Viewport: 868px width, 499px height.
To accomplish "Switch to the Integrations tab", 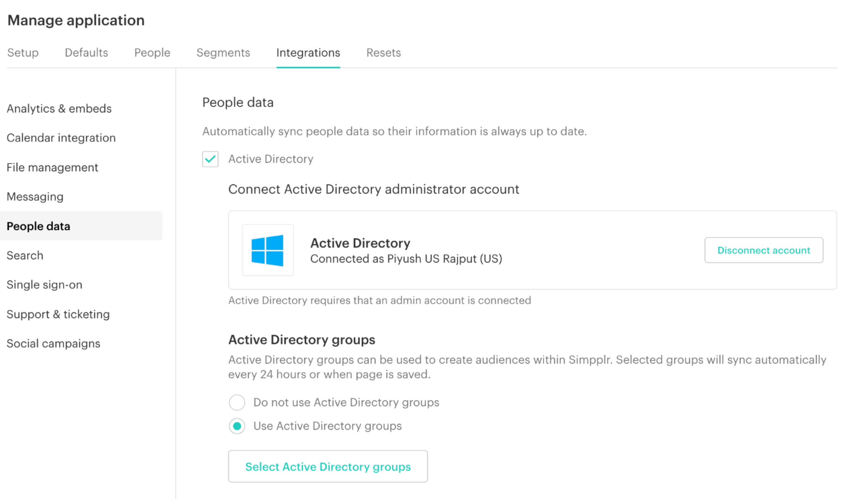I will 308,53.
